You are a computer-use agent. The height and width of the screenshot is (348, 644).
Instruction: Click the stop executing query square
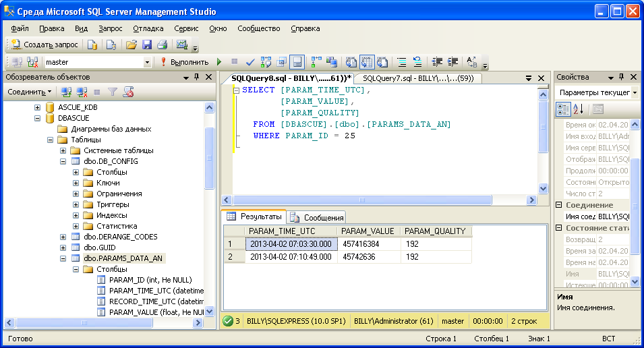point(235,61)
